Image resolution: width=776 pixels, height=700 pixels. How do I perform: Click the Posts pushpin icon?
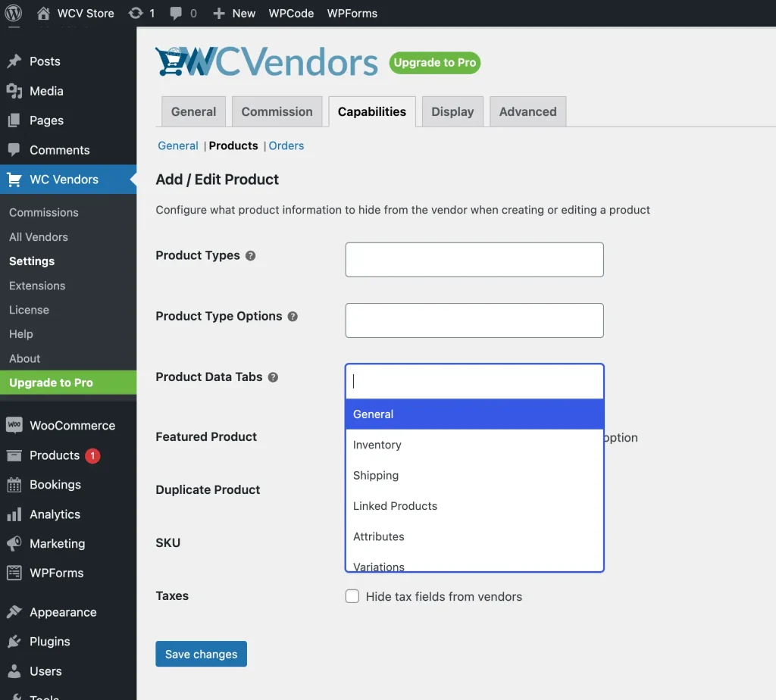(x=14, y=61)
